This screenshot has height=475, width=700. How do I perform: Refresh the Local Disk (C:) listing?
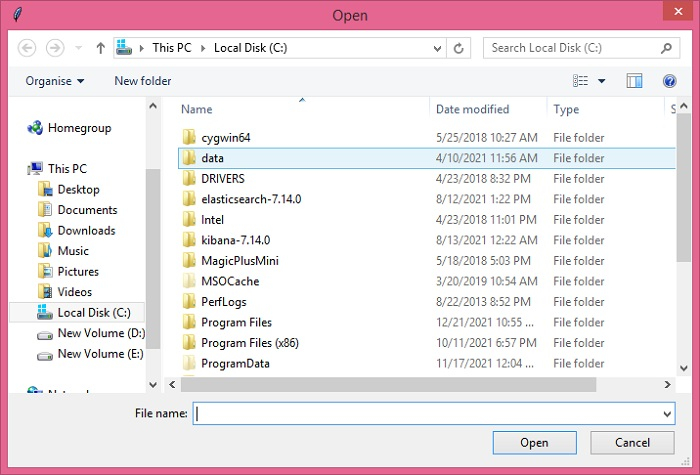point(458,48)
